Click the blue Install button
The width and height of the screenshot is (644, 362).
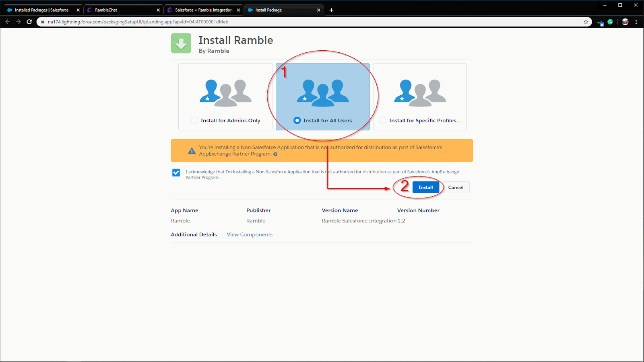tap(425, 187)
